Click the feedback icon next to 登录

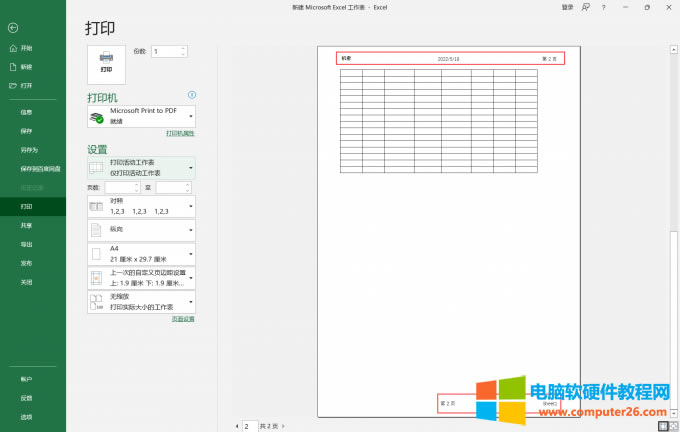tap(585, 7)
